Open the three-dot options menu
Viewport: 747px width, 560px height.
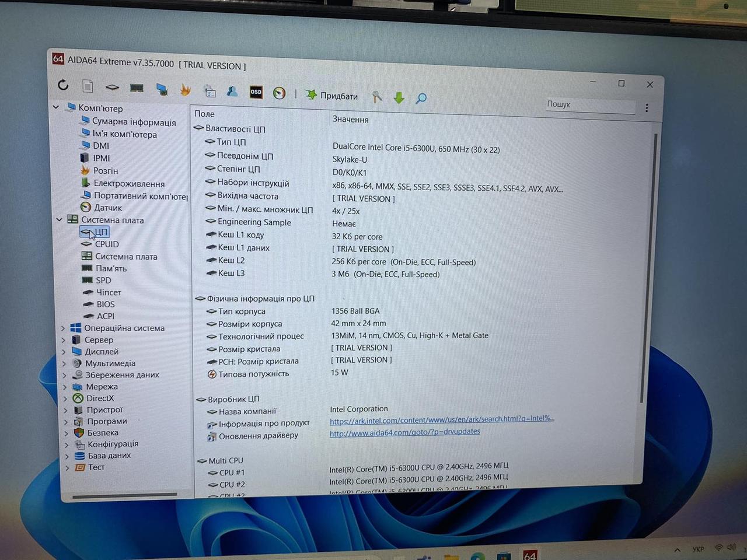point(647,108)
